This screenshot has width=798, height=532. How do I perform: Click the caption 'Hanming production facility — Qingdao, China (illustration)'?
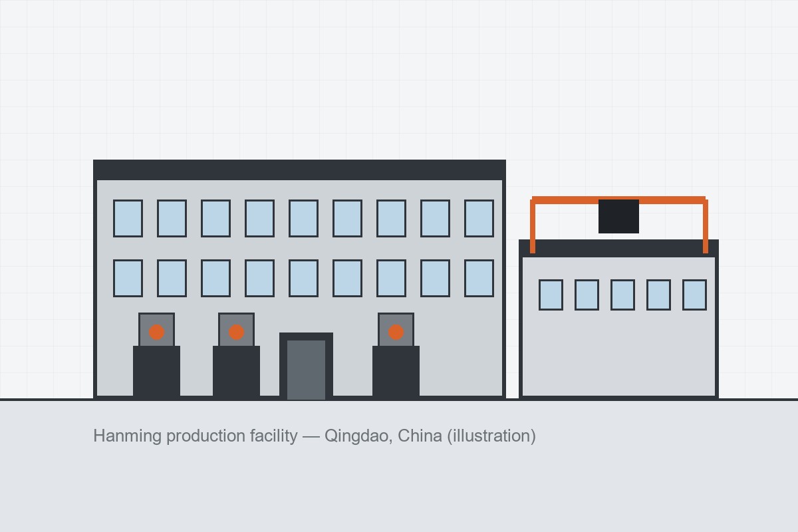click(x=315, y=436)
